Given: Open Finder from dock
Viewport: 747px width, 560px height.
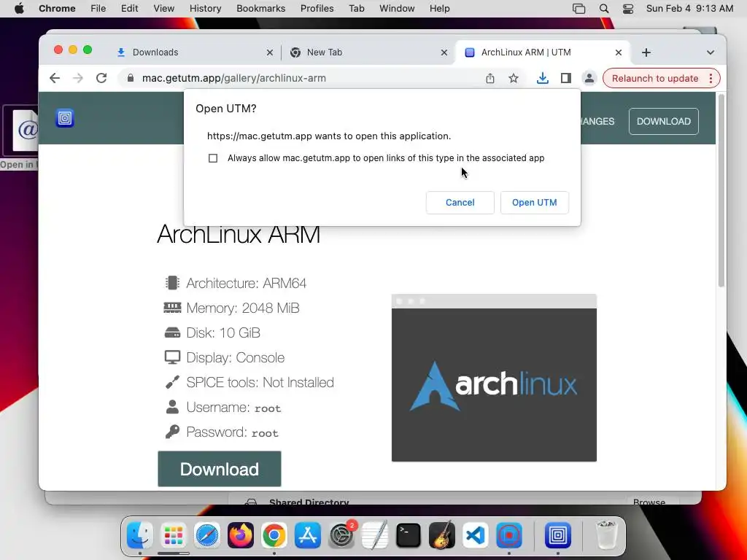Looking at the screenshot, I should coord(139,535).
